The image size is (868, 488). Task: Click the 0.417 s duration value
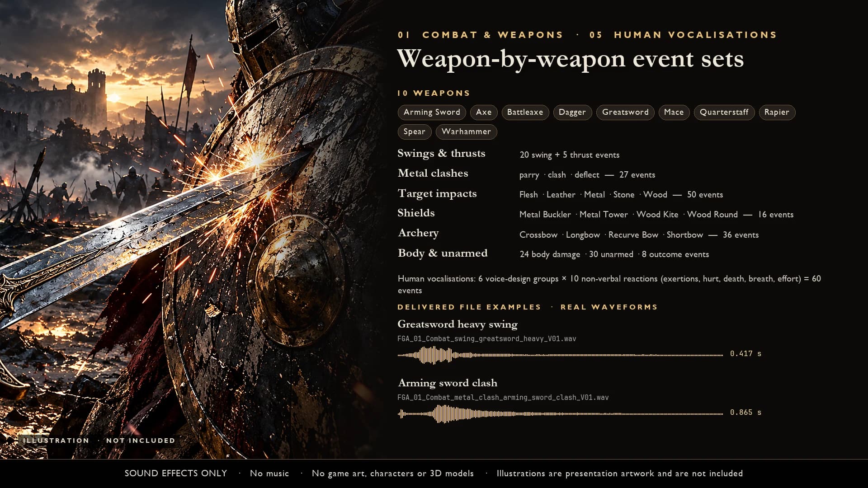pos(745,354)
